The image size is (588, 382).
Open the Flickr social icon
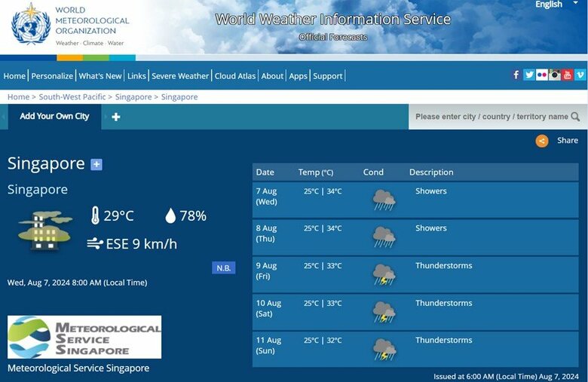pos(542,75)
